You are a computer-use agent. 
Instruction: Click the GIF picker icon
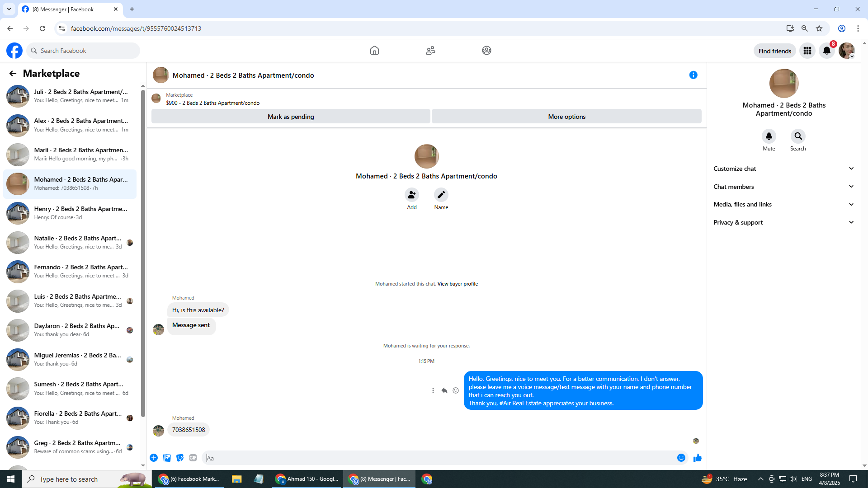[193, 458]
